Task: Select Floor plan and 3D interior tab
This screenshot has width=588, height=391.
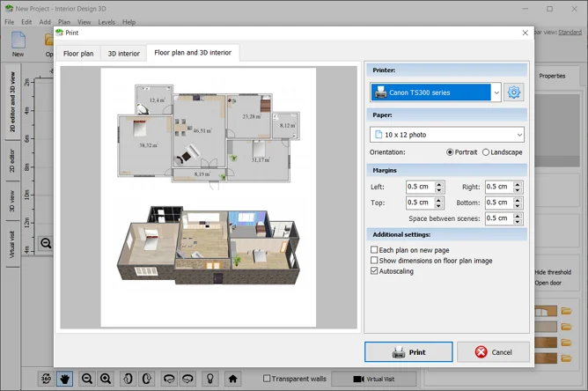Action: tap(193, 53)
